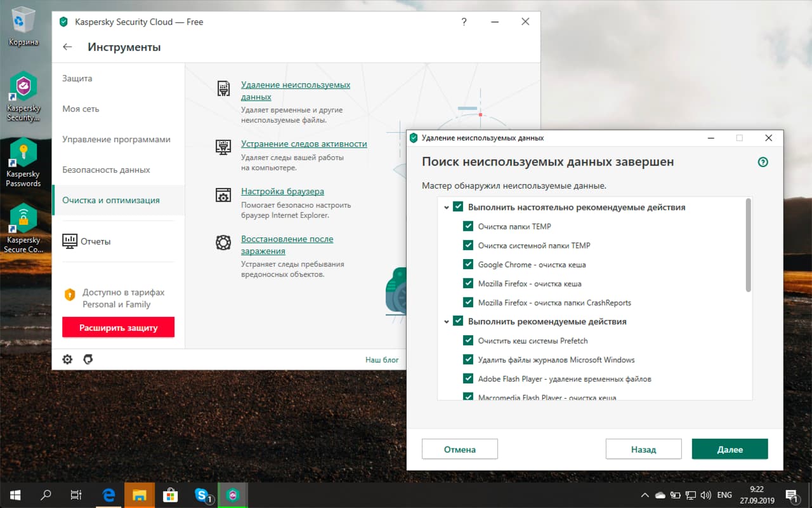Screen dimensions: 812x508
Task: Open the wizard help question mark icon
Action: (x=763, y=162)
